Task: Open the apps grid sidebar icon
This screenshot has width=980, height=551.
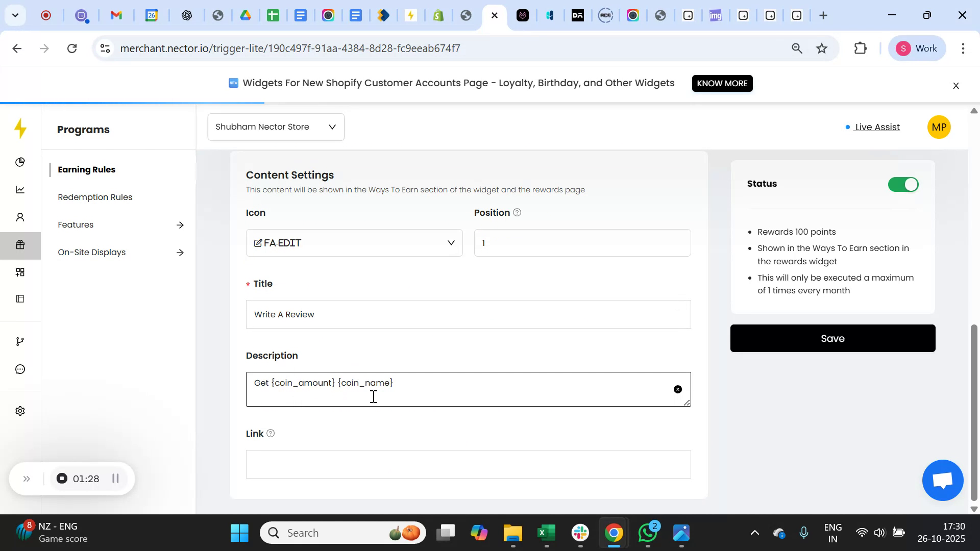Action: pos(20,272)
